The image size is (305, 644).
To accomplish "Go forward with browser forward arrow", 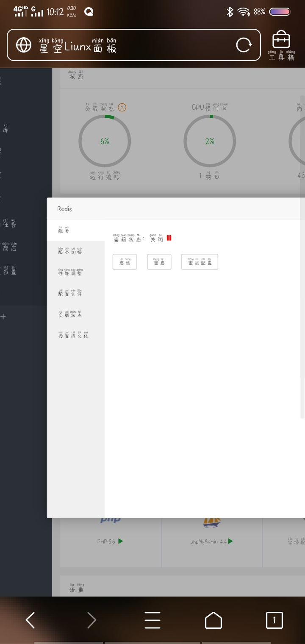I will coord(91,620).
